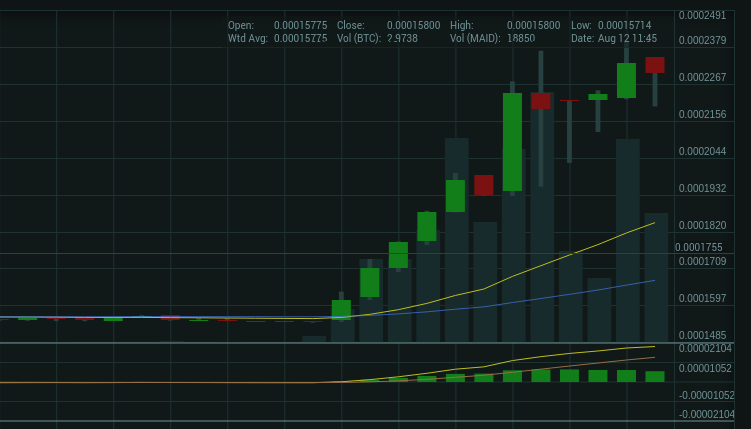Click the 0.0001932 price axis label
Screen dimensions: 751x429
click(x=702, y=188)
